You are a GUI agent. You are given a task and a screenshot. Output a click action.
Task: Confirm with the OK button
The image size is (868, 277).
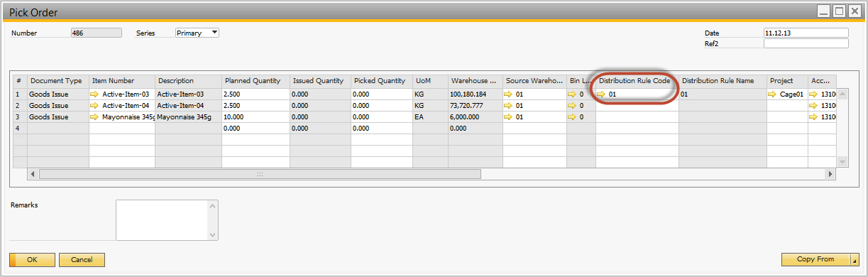[32, 259]
